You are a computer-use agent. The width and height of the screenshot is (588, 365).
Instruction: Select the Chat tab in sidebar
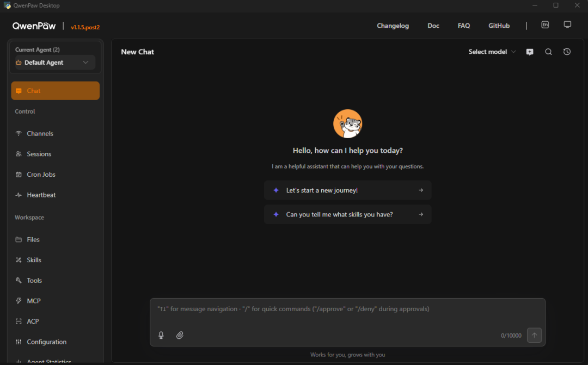pyautogui.click(x=55, y=91)
